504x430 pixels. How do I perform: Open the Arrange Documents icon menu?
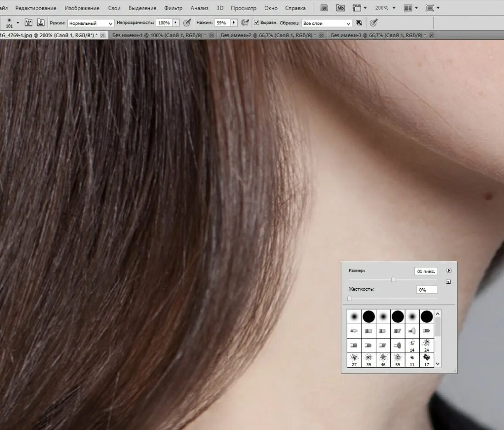(x=411, y=8)
